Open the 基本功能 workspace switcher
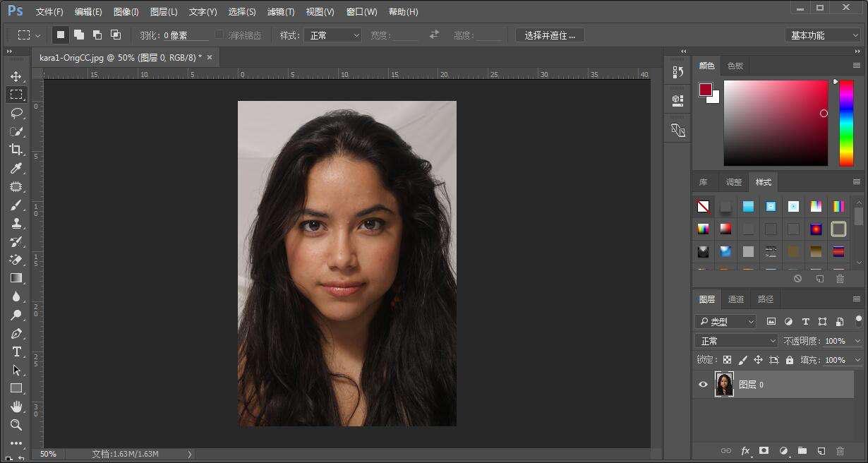Screen dimensions: 868x463 pyautogui.click(x=822, y=35)
